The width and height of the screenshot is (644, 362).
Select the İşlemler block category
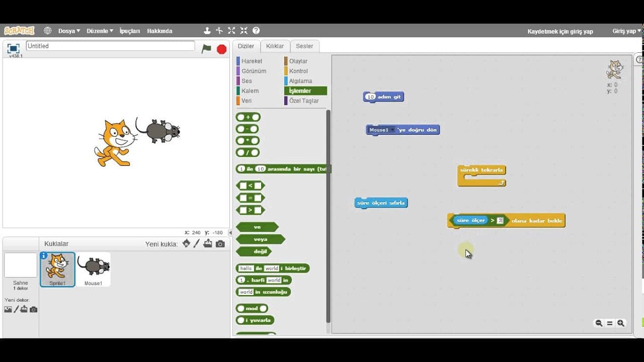305,91
